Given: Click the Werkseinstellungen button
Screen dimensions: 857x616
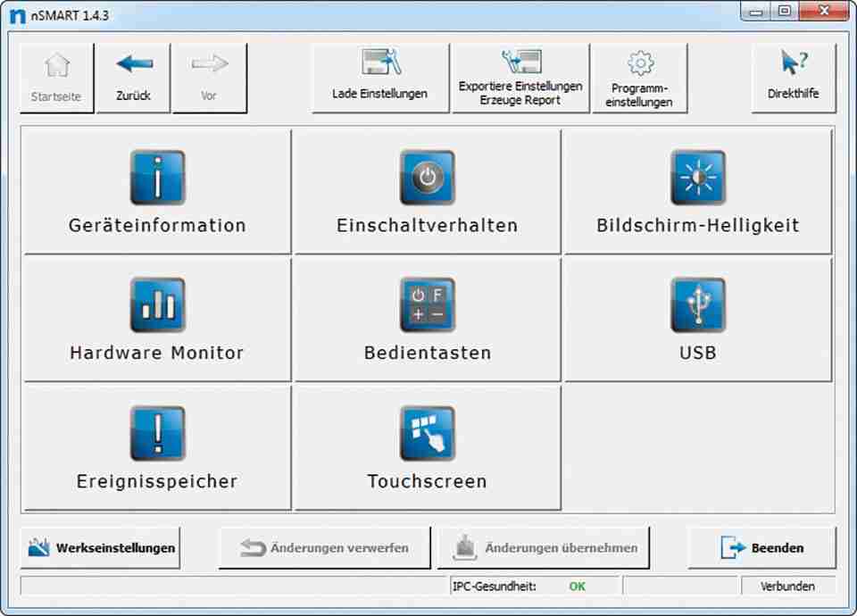Looking at the screenshot, I should tap(100, 548).
